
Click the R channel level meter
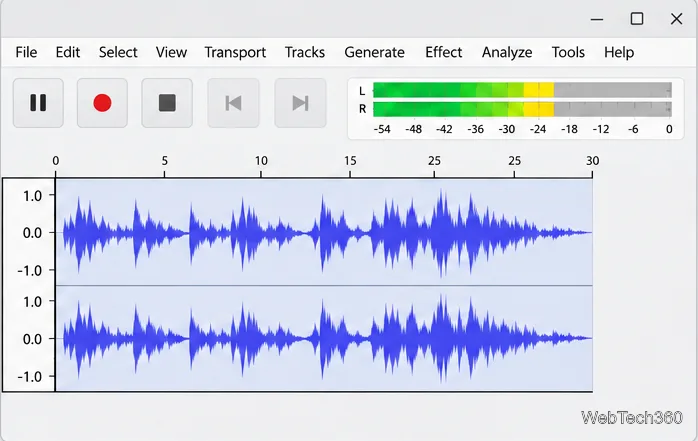522,109
